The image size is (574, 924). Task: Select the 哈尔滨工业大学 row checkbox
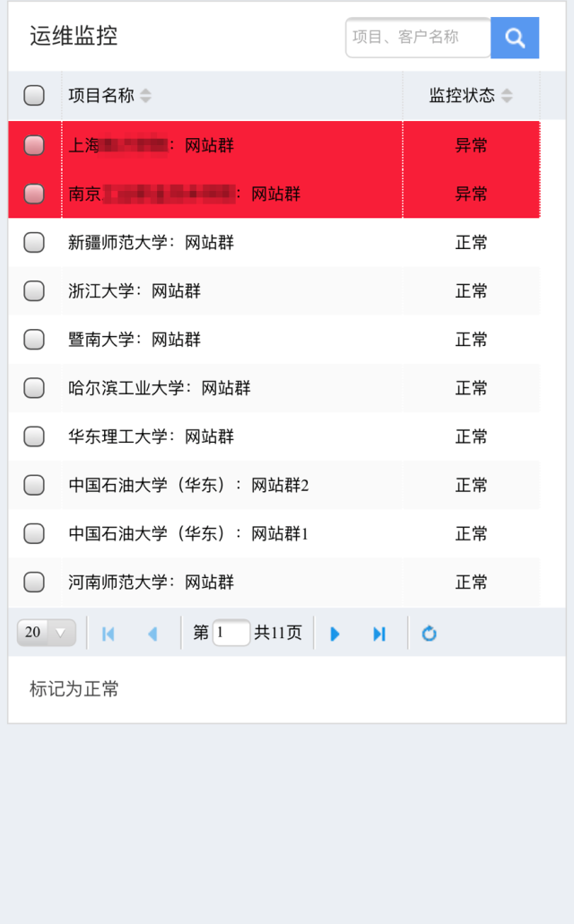coord(34,388)
